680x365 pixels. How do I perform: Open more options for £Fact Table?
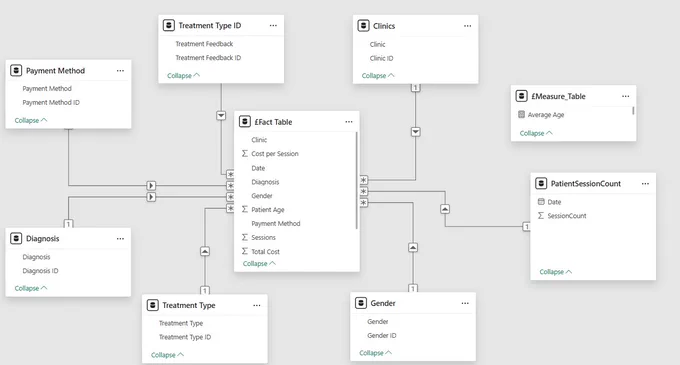pos(349,122)
